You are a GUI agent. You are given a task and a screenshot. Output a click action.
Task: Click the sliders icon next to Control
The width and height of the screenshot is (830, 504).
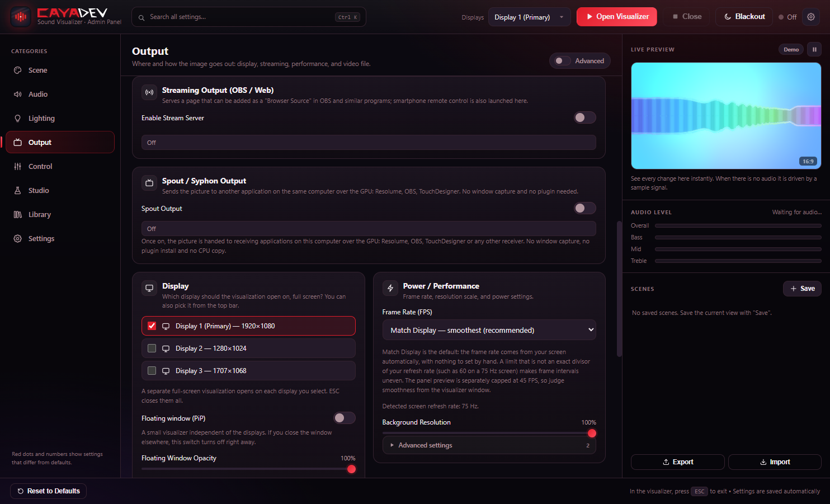pos(18,167)
